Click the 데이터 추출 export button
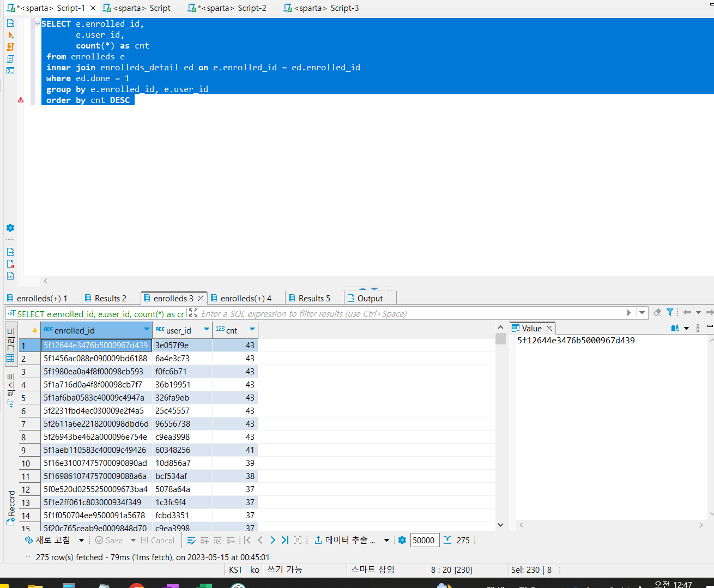The height and width of the screenshot is (588, 714). (x=346, y=540)
